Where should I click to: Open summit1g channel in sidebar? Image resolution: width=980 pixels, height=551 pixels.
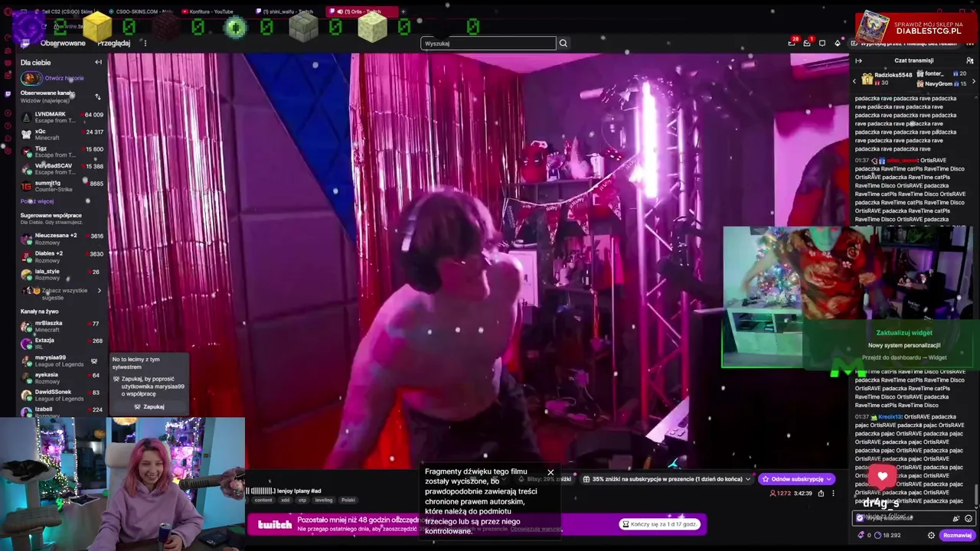(x=62, y=186)
